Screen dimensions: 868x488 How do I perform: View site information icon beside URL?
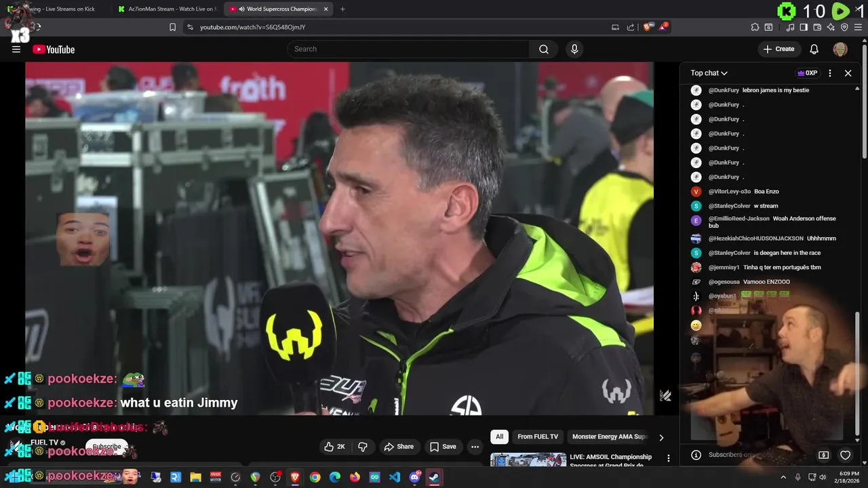click(x=190, y=27)
